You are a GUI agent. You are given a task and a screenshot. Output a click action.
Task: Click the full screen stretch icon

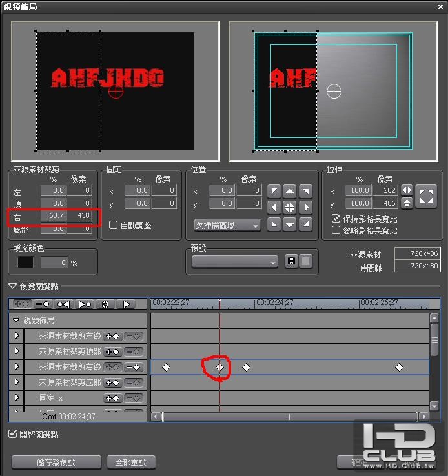pos(426,196)
